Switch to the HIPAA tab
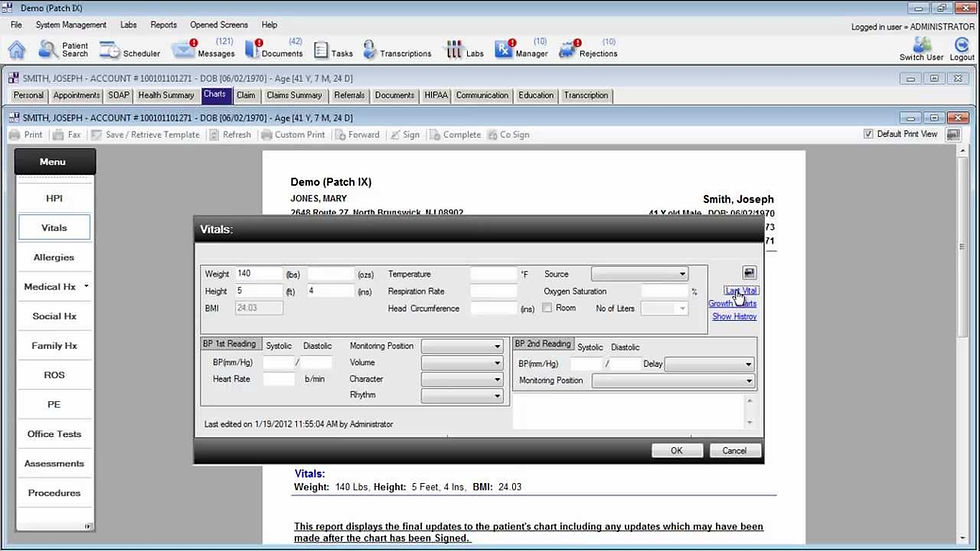 click(x=436, y=96)
